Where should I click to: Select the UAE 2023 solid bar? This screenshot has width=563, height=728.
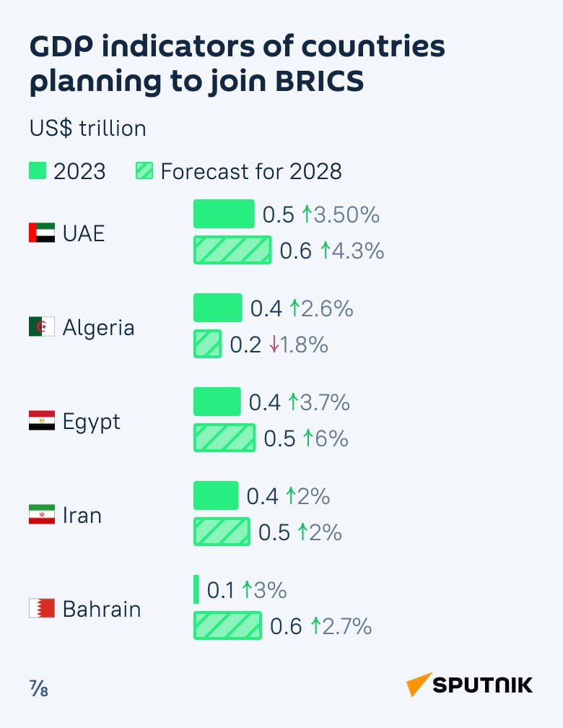point(224,214)
